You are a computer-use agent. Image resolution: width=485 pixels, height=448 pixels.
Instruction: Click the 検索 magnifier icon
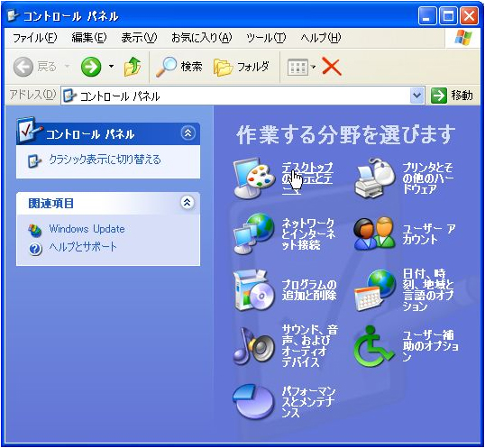[166, 67]
